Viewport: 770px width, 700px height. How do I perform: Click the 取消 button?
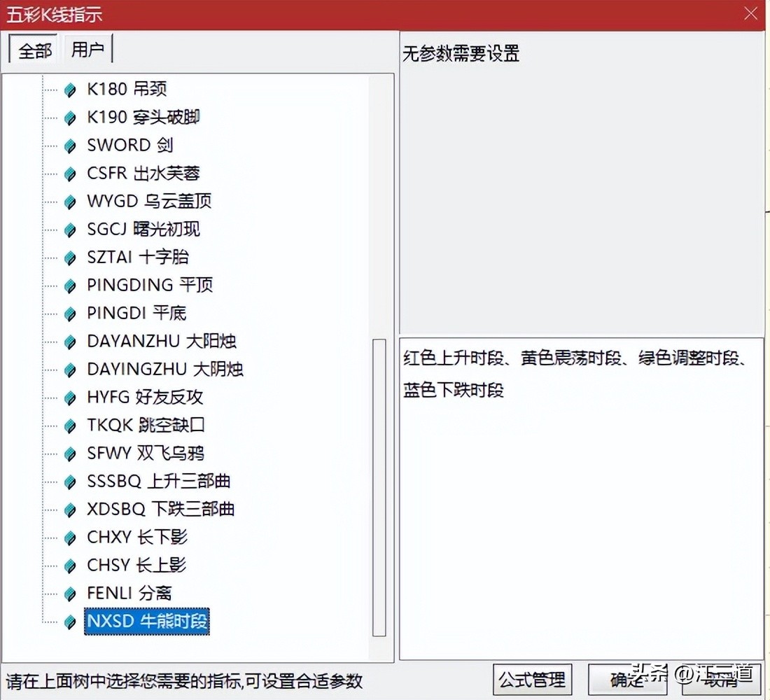(721, 679)
